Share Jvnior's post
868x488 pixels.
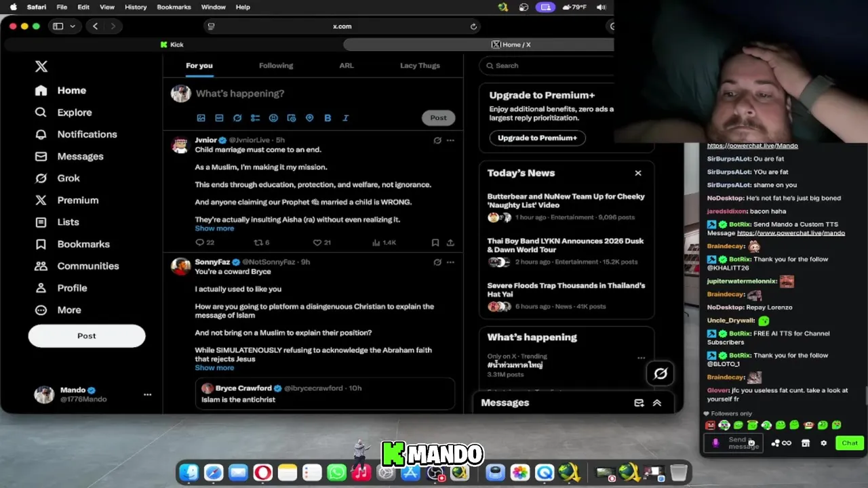[x=450, y=243]
